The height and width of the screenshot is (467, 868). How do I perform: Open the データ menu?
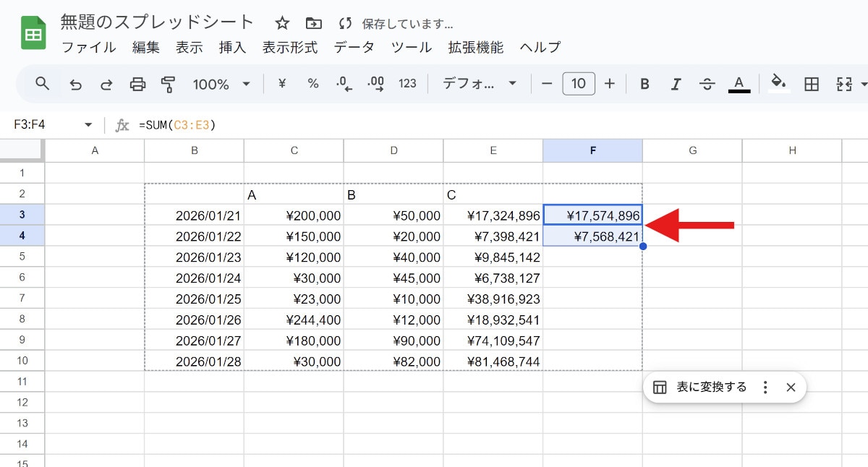click(x=354, y=48)
